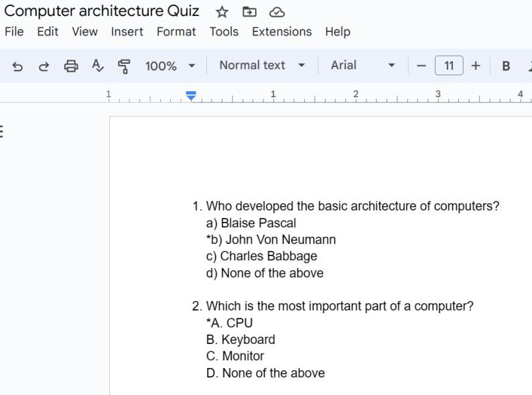
Task: Expand the Normal text style dropdown
Action: [262, 66]
